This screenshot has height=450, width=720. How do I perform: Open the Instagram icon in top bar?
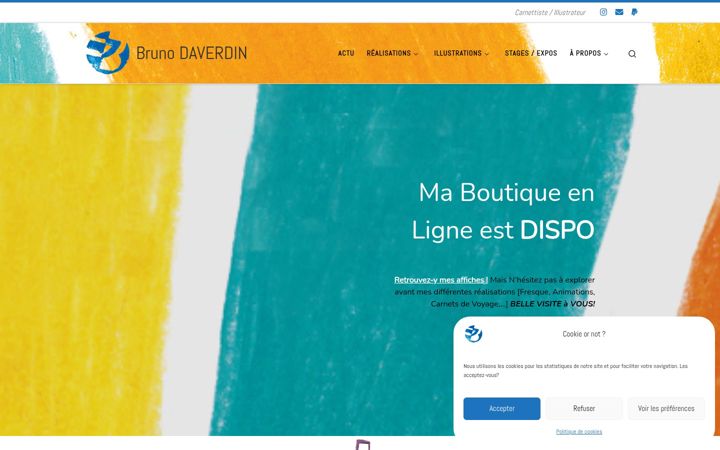tap(603, 12)
